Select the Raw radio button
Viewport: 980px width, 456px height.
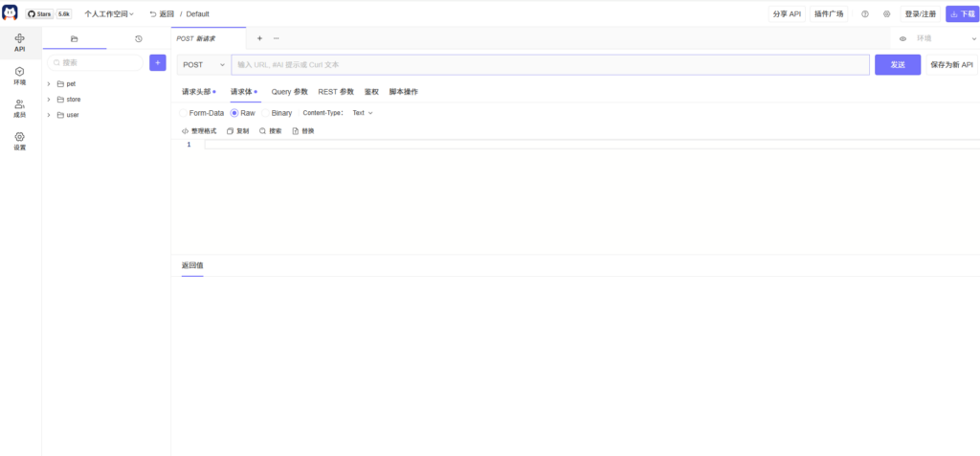[234, 113]
